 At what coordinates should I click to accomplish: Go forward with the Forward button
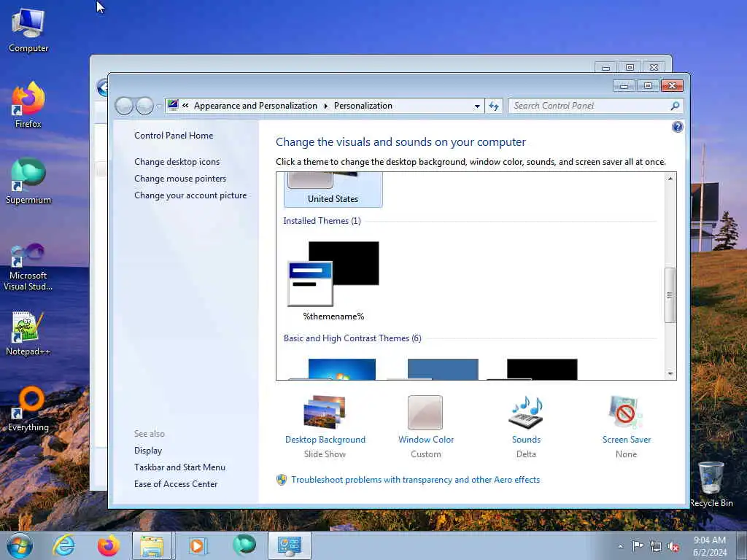[144, 106]
